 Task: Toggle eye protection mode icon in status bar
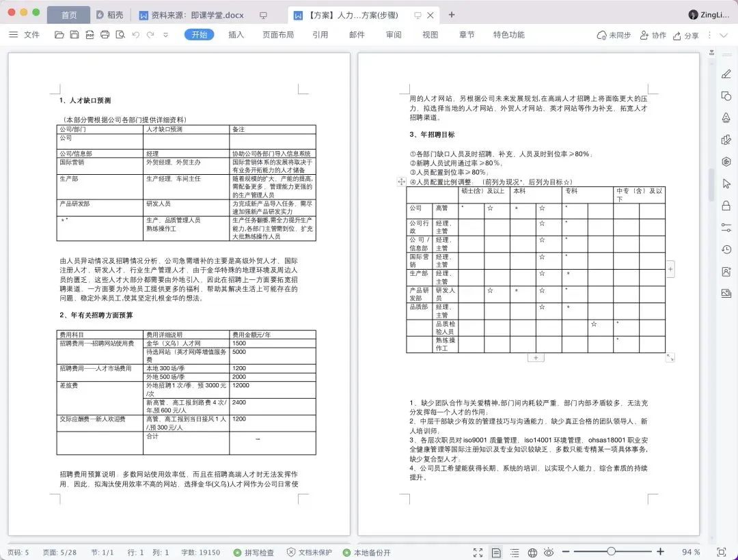[x=549, y=552]
